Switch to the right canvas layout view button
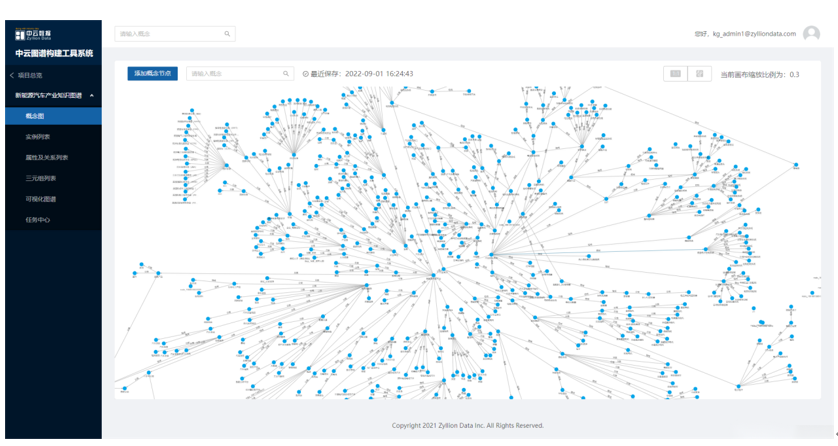 [699, 74]
